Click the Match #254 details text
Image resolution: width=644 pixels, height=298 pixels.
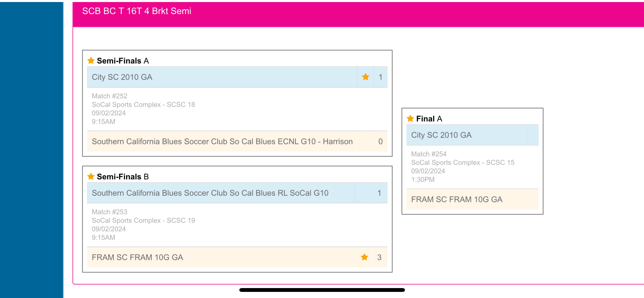coord(429,154)
